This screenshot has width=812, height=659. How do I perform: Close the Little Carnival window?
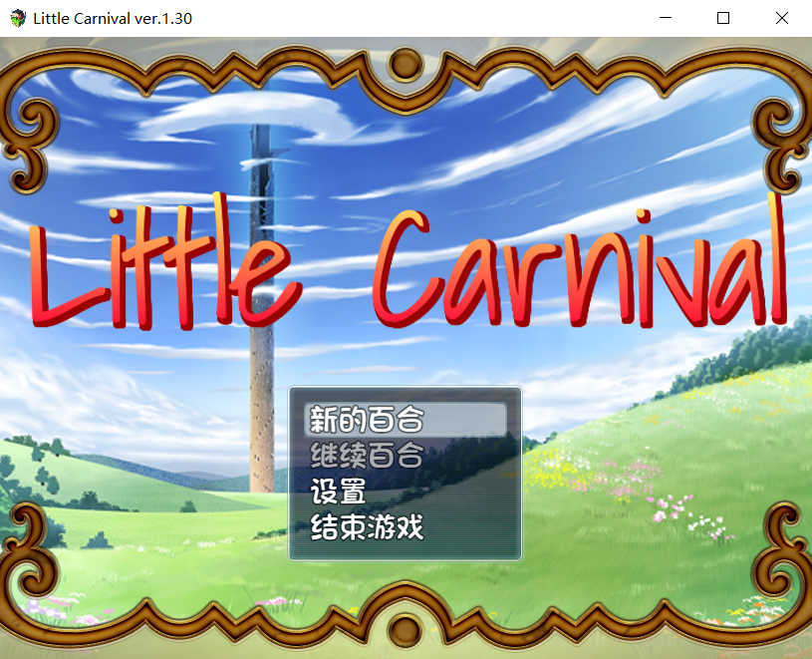coord(782,18)
